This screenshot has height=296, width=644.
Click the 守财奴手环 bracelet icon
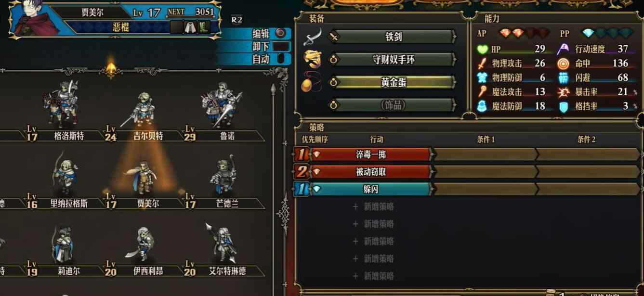click(312, 59)
